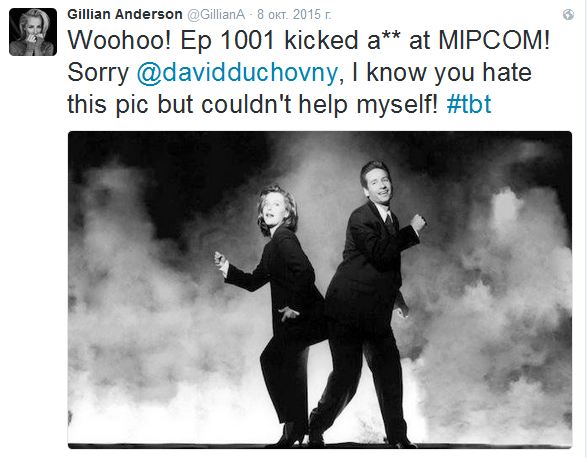Image resolution: width=587 pixels, height=458 pixels.
Task: Click the "Woohoo! Ep 1001" tweet text
Action: (x=171, y=40)
